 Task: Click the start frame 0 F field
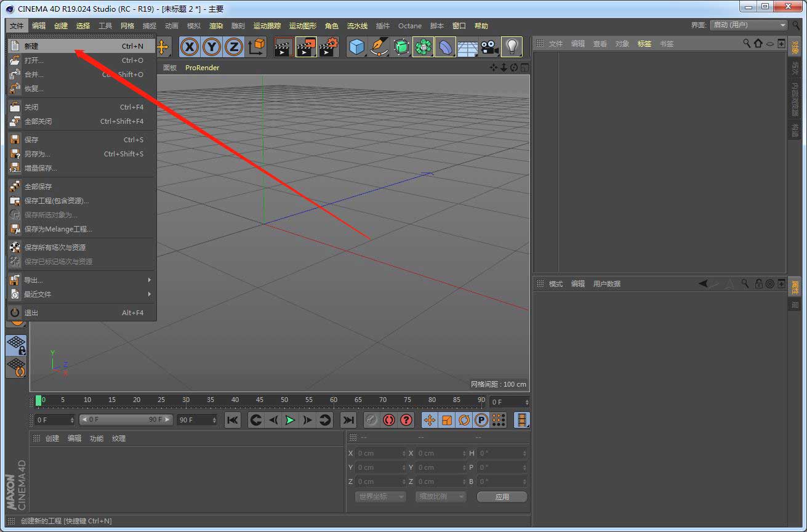coord(55,420)
